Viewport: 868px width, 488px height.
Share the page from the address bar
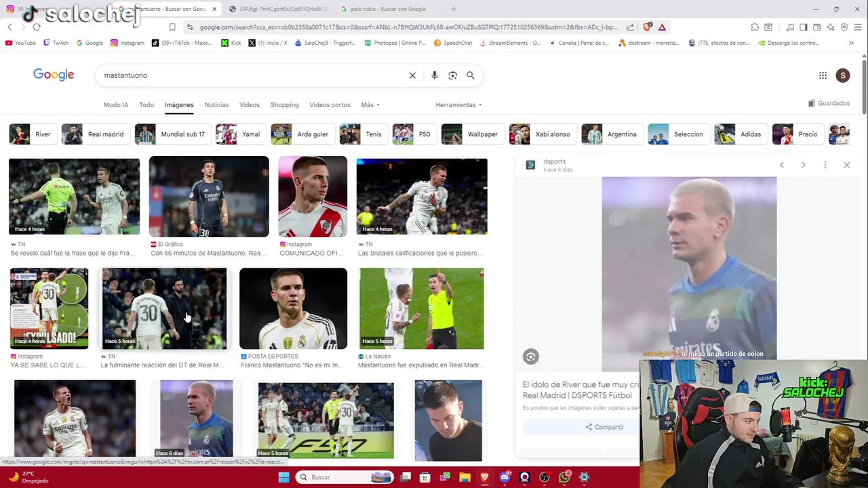(630, 27)
